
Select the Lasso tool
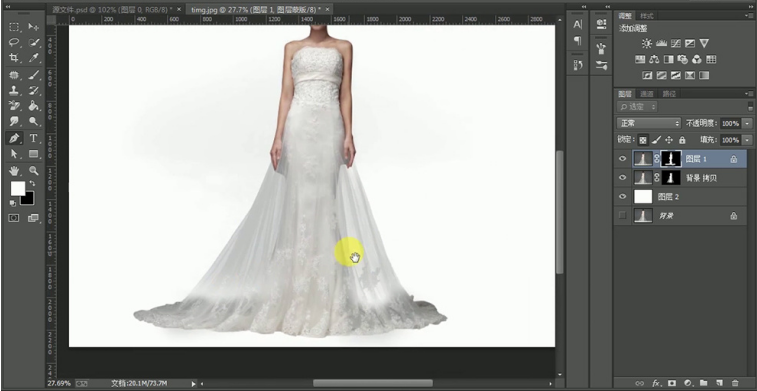(14, 42)
